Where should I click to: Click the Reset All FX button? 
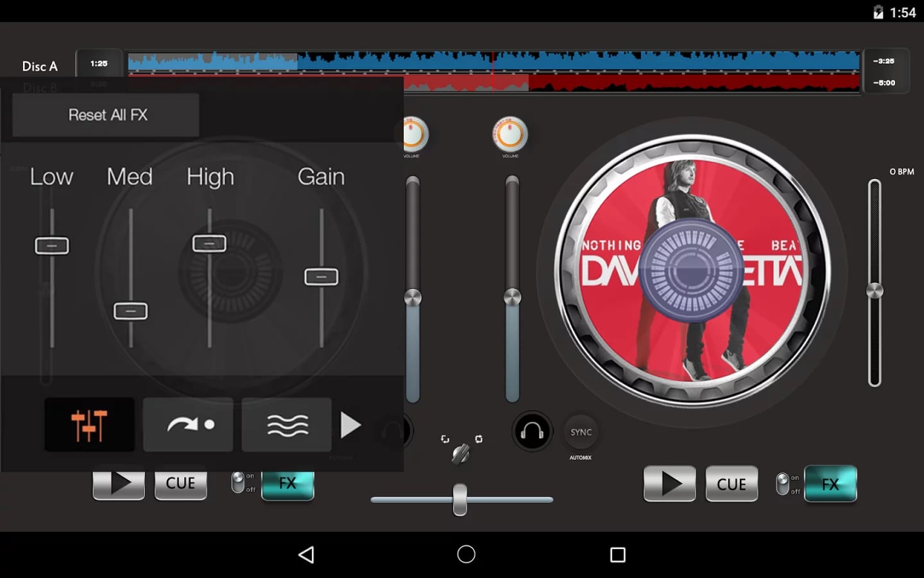pos(106,115)
